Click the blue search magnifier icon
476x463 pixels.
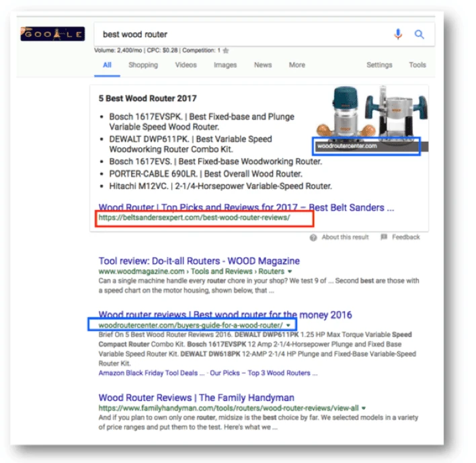click(x=420, y=34)
